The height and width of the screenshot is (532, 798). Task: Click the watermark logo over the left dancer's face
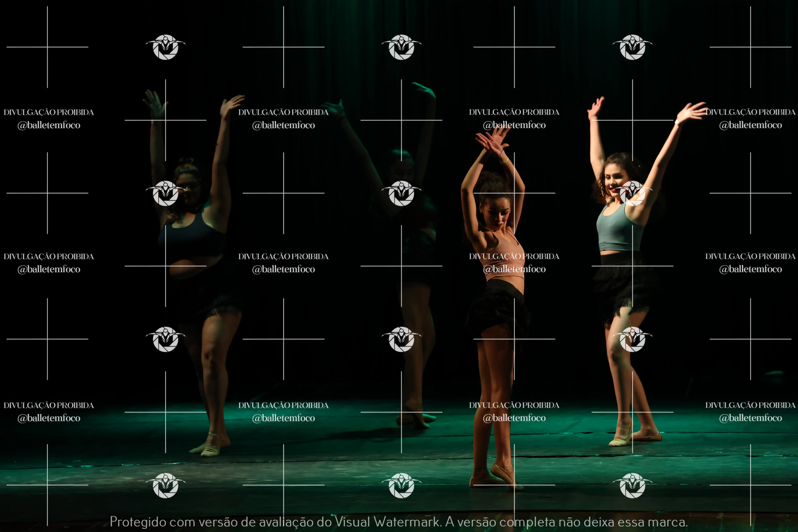[166, 193]
